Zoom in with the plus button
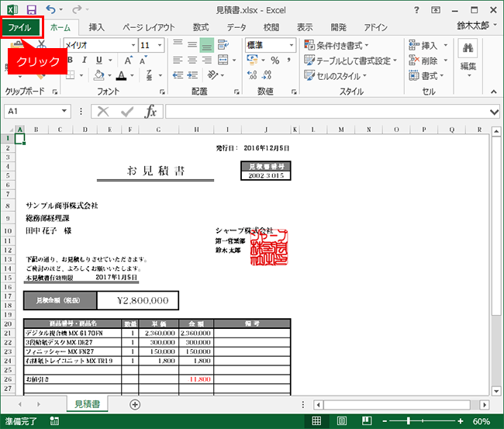504x429 pixels. (x=461, y=421)
